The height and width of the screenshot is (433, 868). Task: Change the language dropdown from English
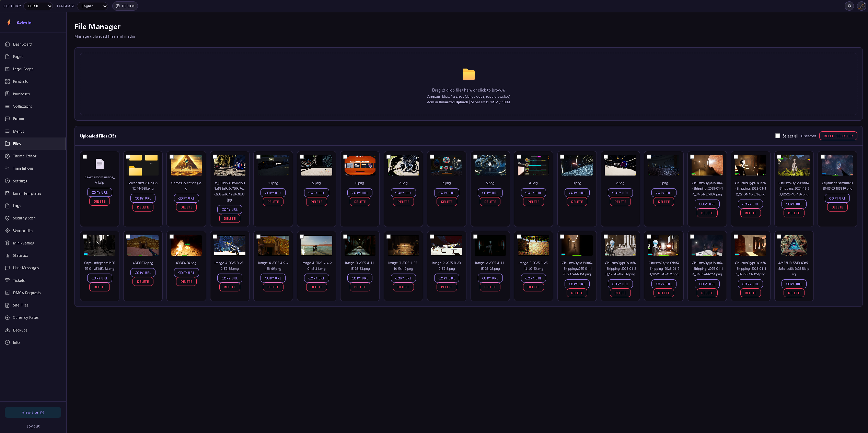click(x=92, y=6)
